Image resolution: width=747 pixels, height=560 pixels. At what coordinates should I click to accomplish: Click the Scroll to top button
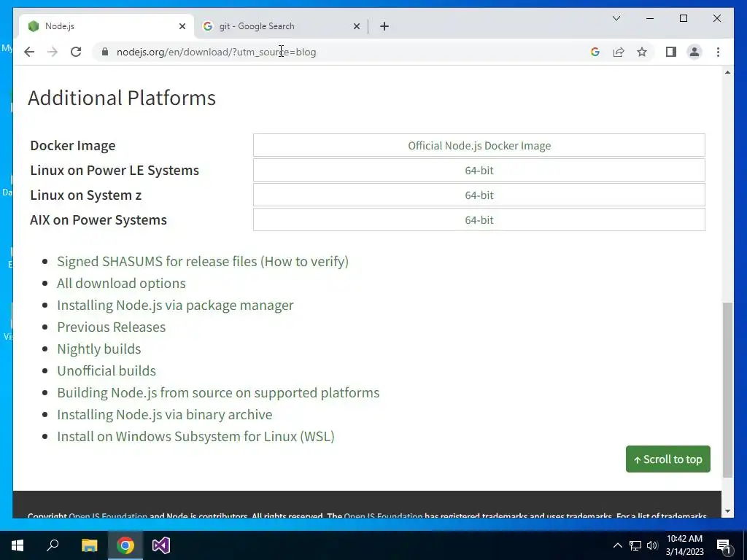tap(668, 459)
